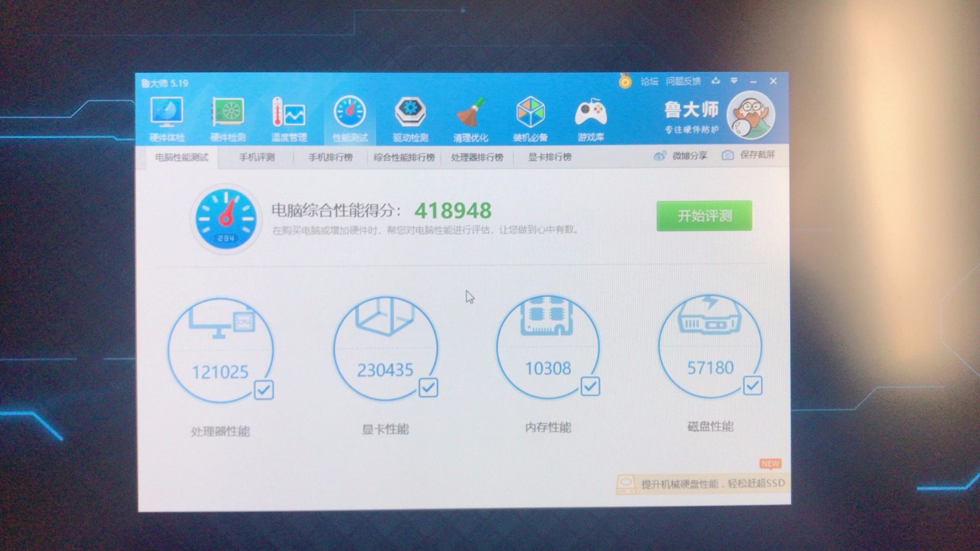Click the total score 418948

[453, 211]
